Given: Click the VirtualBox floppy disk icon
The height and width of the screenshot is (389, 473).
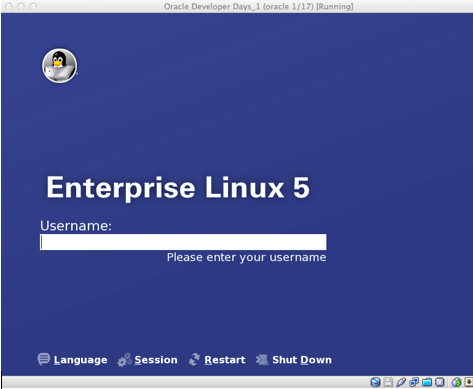Looking at the screenshot, I should 388,382.
